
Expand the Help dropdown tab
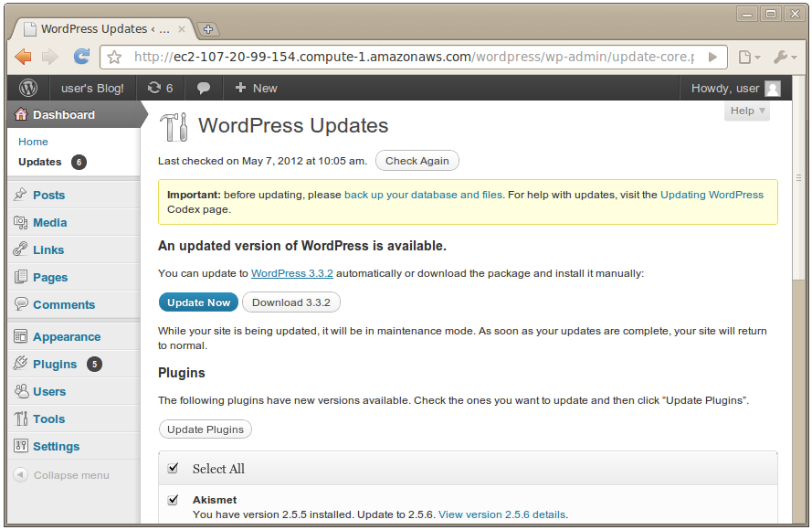[747, 111]
